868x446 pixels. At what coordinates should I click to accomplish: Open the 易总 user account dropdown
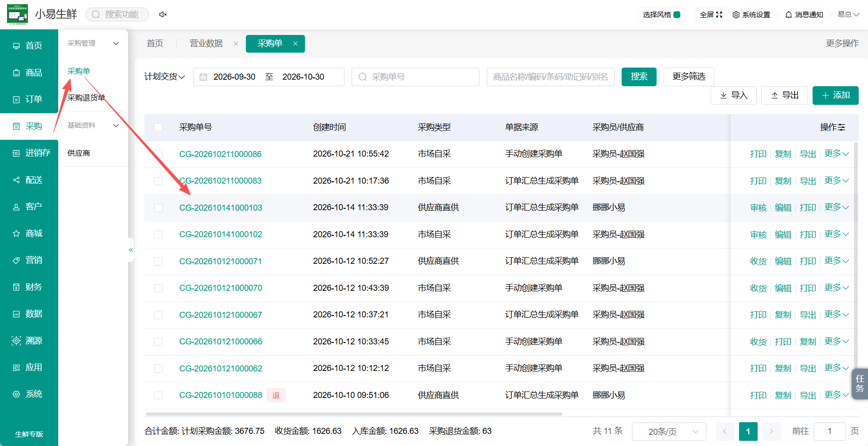[x=848, y=14]
